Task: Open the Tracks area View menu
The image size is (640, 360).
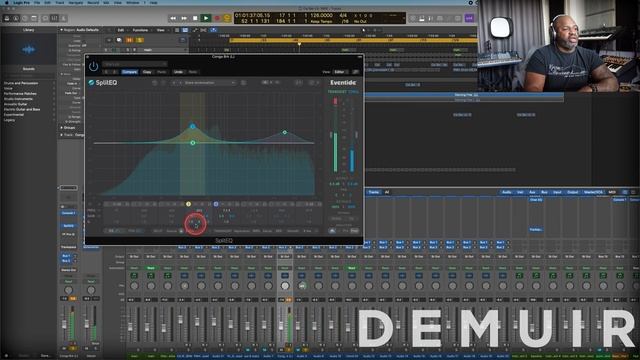Action: click(x=160, y=30)
